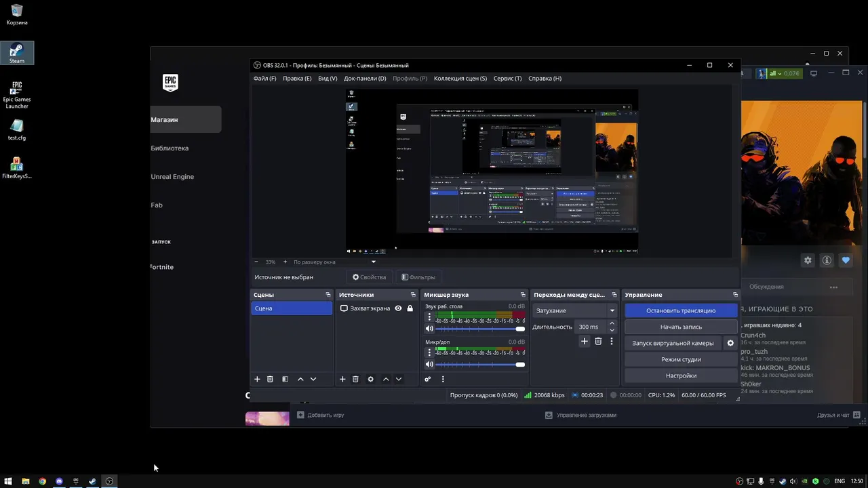Open advanced audio properties gears icon
Image resolution: width=868 pixels, height=488 pixels.
[x=428, y=380]
